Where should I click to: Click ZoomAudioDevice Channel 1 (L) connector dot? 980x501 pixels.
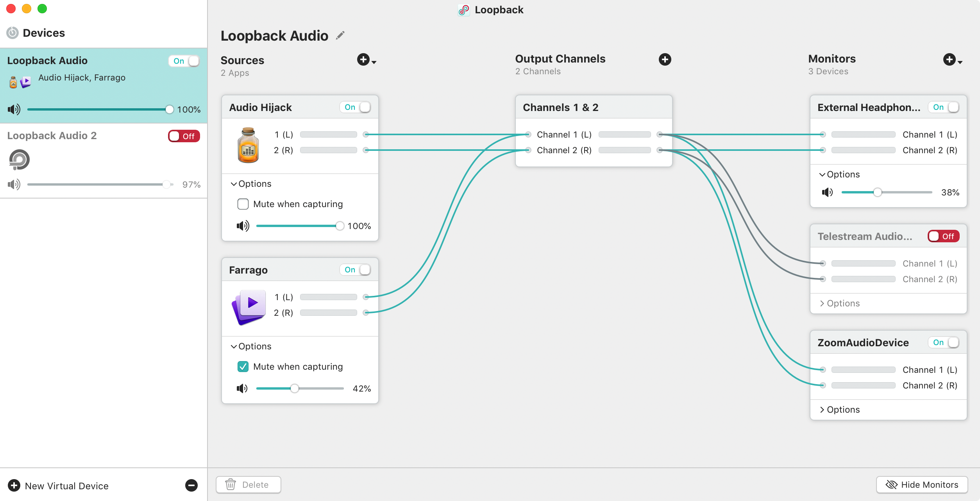pyautogui.click(x=823, y=370)
